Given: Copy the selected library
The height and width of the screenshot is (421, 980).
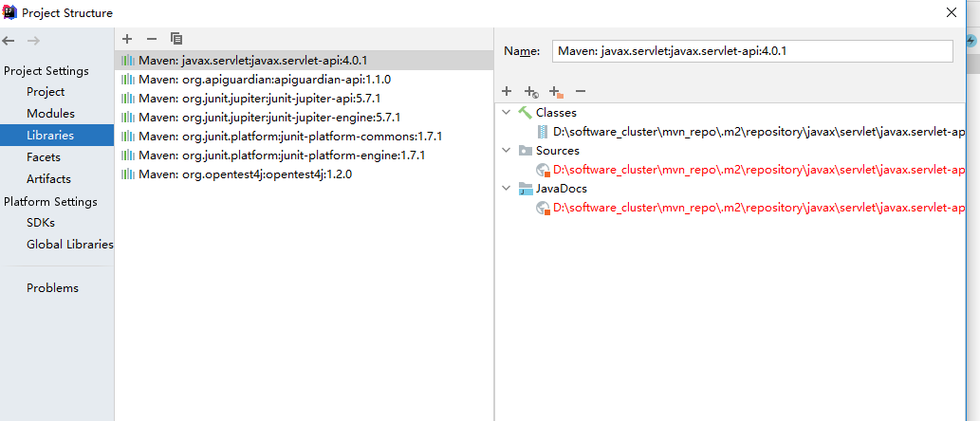Looking at the screenshot, I should click(x=176, y=39).
